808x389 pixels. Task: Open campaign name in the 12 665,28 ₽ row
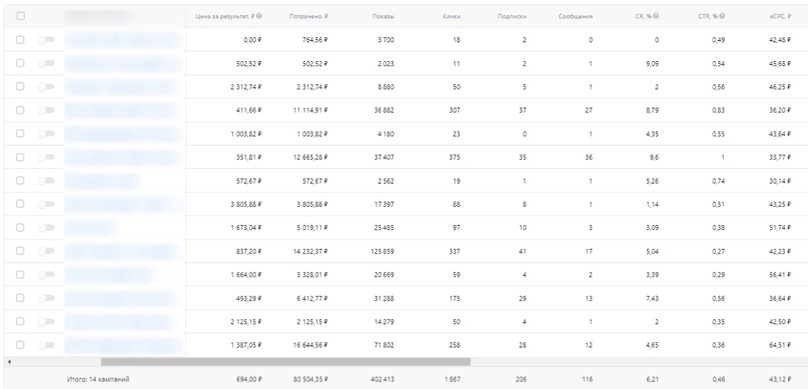pos(124,157)
